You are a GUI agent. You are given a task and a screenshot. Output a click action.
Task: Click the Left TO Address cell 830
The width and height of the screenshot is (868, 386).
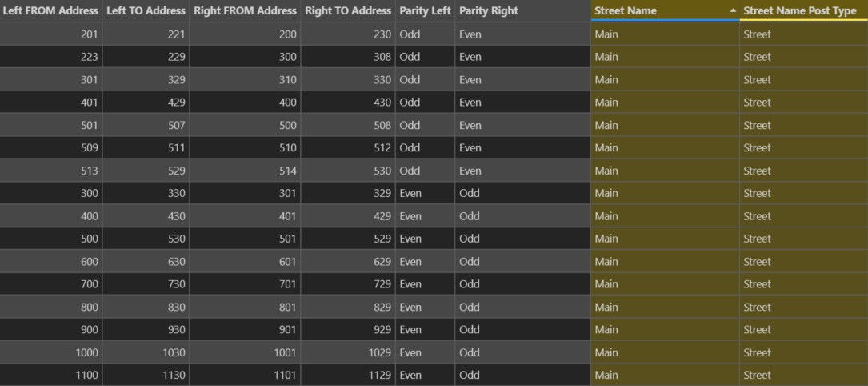coord(146,307)
